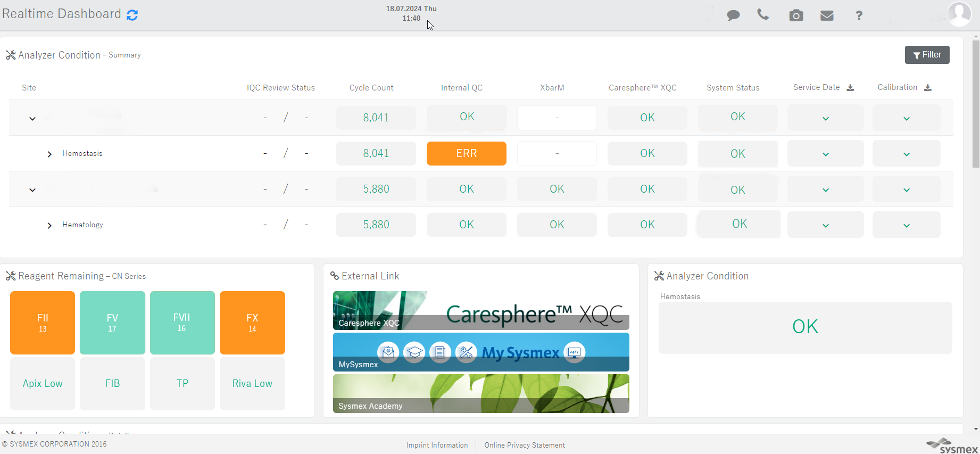Expand the Hemostasis row
980x454 pixels.
point(49,154)
